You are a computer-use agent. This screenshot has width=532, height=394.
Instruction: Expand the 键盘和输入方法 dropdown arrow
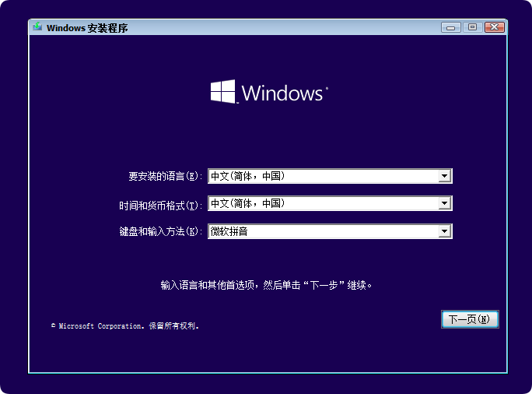(x=444, y=231)
